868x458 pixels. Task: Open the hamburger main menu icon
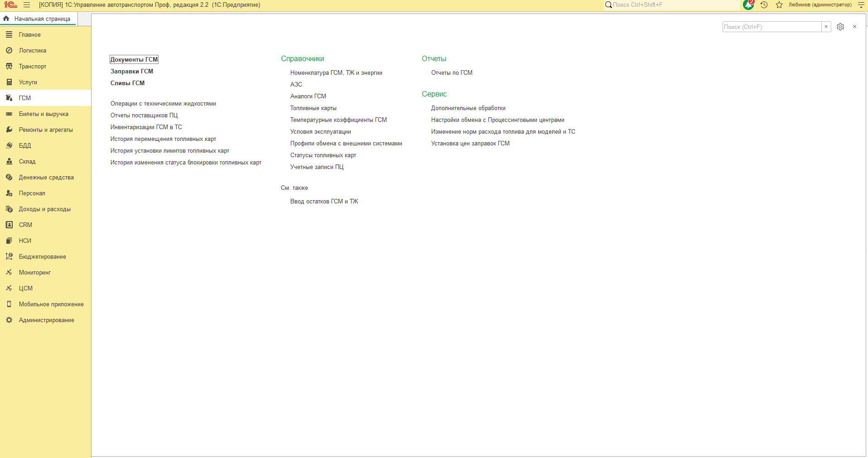(x=27, y=5)
